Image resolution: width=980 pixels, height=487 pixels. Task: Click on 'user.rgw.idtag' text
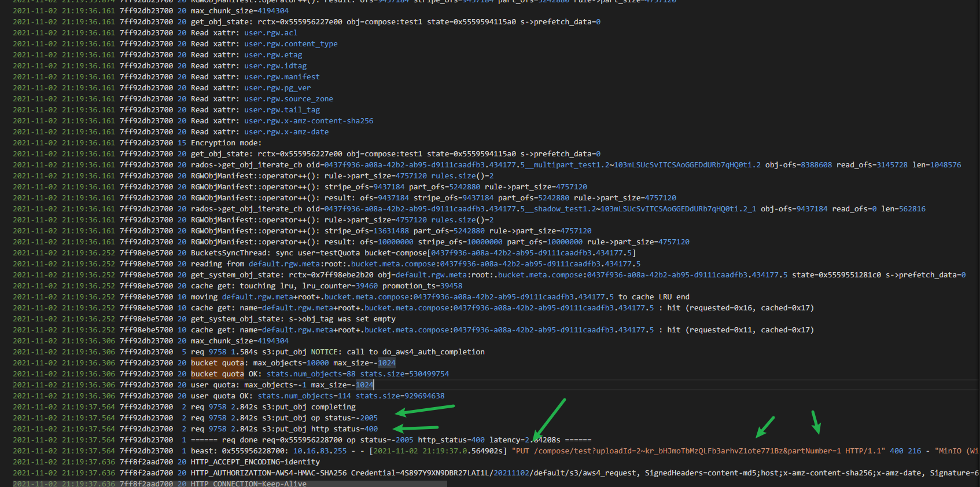click(x=275, y=66)
